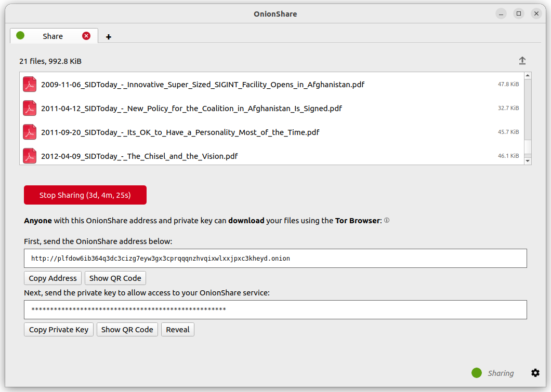The width and height of the screenshot is (551, 392).
Task: Click the masked private key field
Action: click(x=275, y=309)
